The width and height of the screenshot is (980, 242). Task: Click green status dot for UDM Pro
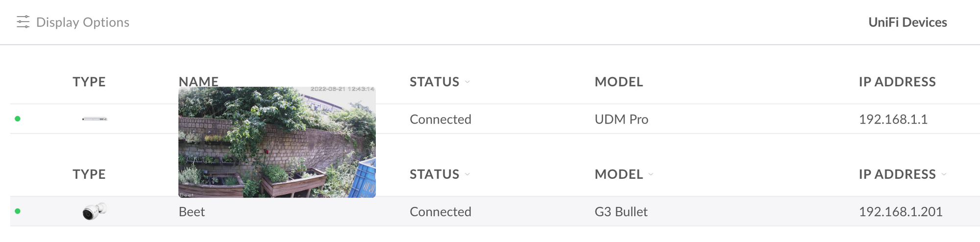click(18, 119)
